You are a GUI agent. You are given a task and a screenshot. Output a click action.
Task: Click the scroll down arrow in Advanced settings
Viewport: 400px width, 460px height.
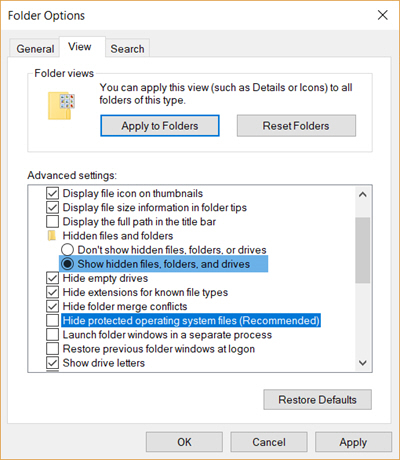[x=363, y=363]
